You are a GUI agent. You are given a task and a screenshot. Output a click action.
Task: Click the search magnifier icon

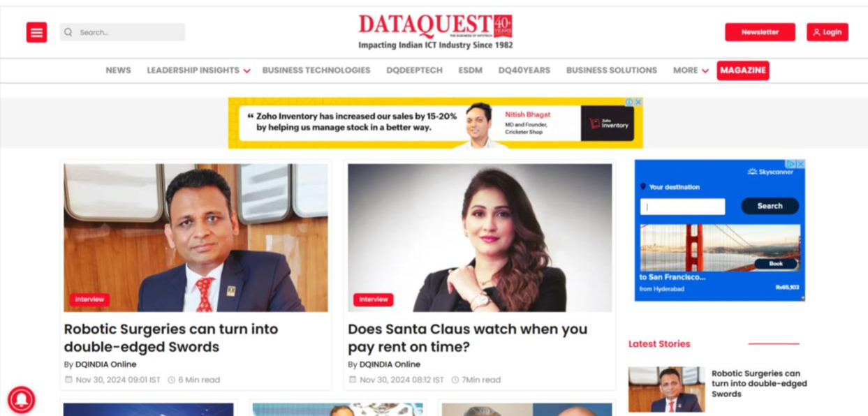(68, 32)
